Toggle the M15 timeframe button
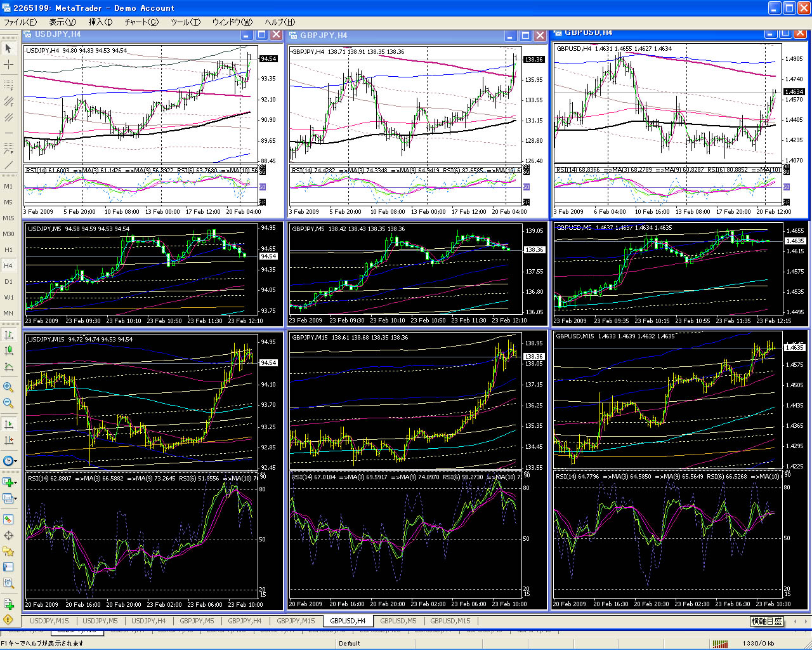This screenshot has height=650, width=812. point(8,218)
